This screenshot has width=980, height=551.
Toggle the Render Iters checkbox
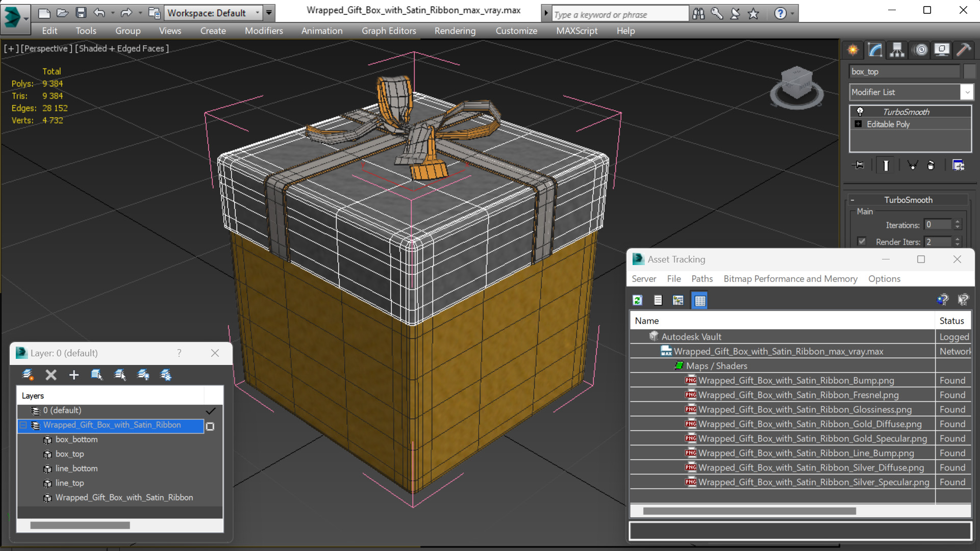point(862,242)
